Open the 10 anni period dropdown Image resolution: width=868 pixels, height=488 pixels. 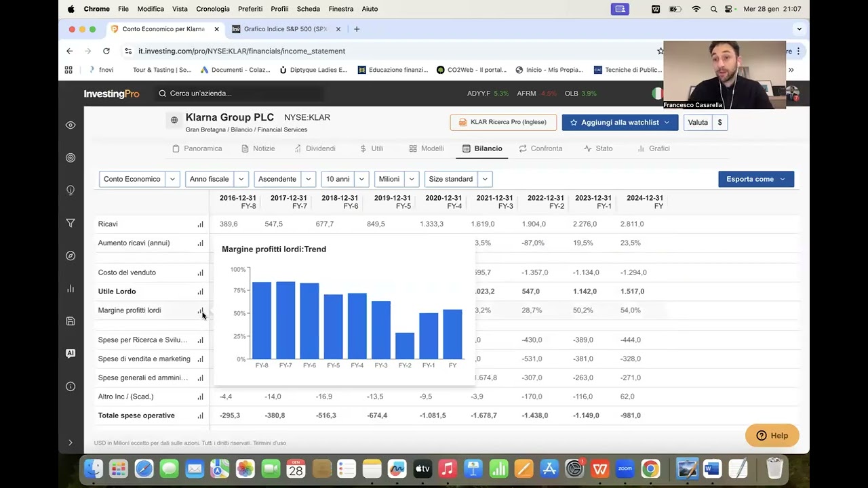click(345, 179)
